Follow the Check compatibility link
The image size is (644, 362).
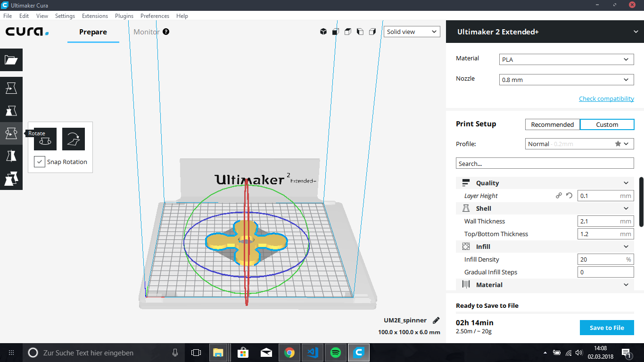606,99
